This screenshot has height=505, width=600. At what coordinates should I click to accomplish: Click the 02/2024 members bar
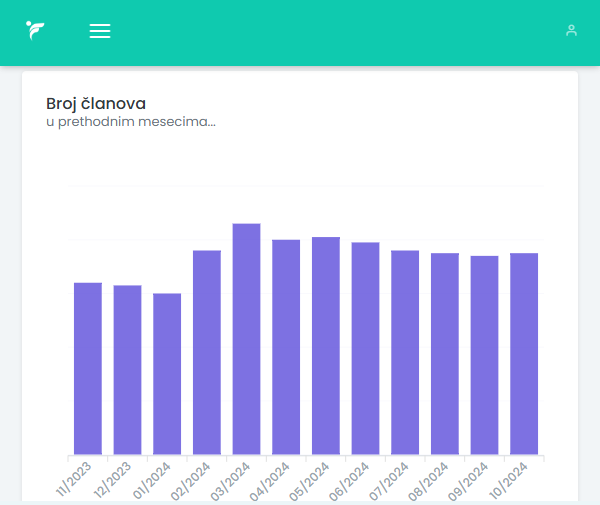(x=207, y=352)
